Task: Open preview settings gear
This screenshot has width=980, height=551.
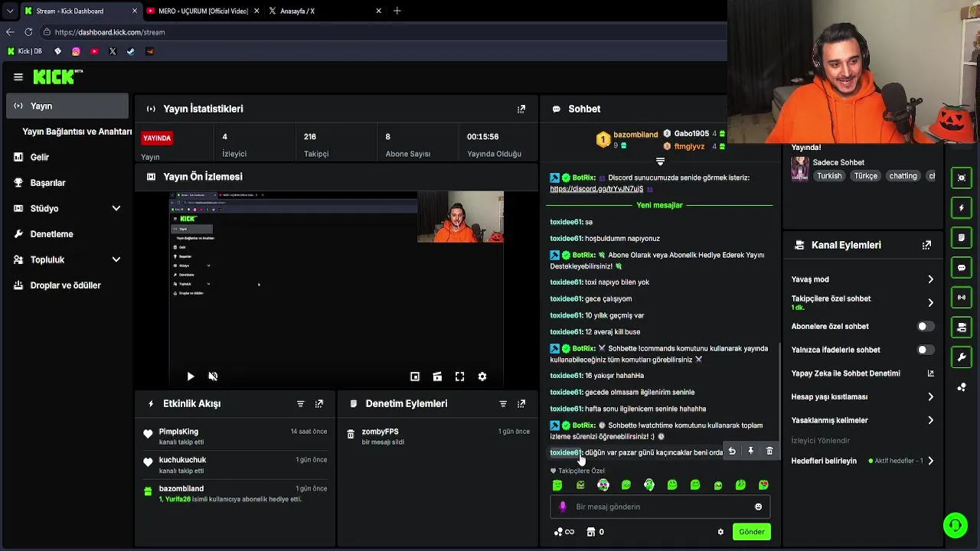Action: click(x=482, y=377)
